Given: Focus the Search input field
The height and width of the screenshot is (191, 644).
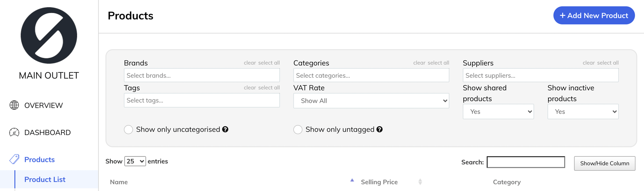Looking at the screenshot, I should pos(526,162).
